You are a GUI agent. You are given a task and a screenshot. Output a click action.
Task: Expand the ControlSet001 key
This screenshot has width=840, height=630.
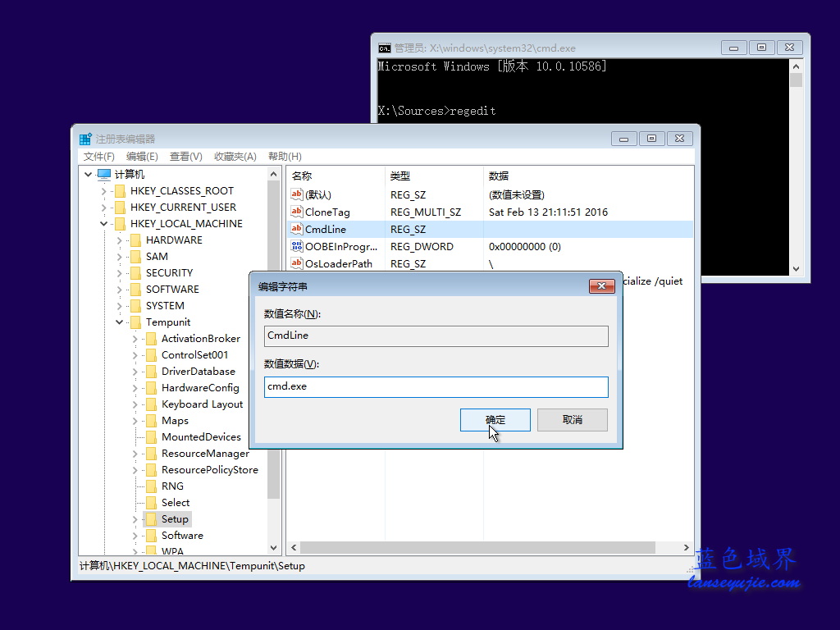(x=135, y=355)
